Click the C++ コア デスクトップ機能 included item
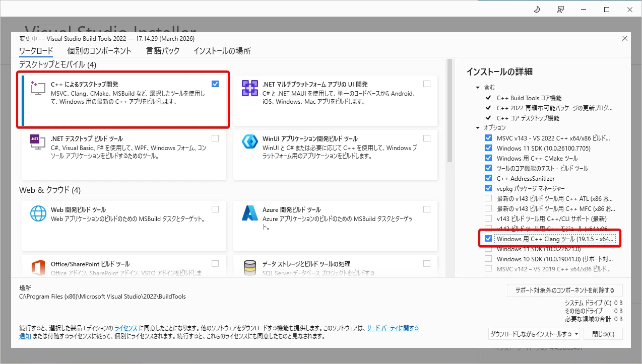This screenshot has height=364, width=642. (528, 118)
